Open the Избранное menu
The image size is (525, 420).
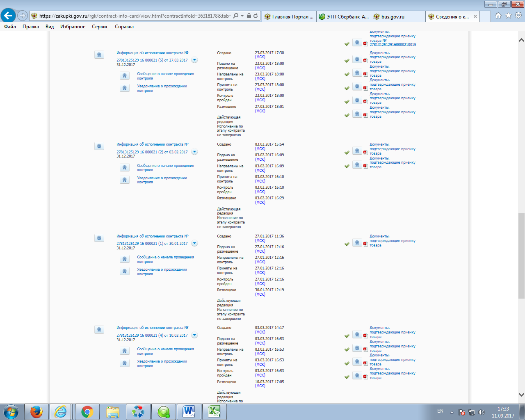(x=73, y=27)
